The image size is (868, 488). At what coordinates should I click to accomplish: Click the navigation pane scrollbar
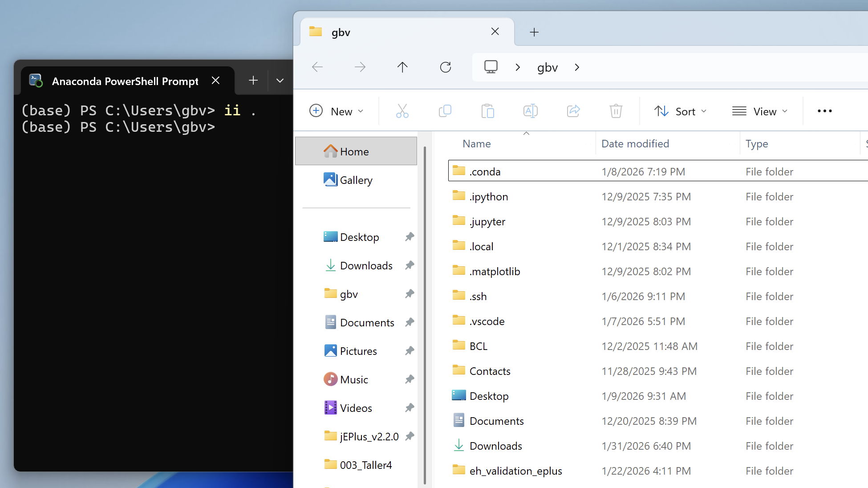click(425, 312)
